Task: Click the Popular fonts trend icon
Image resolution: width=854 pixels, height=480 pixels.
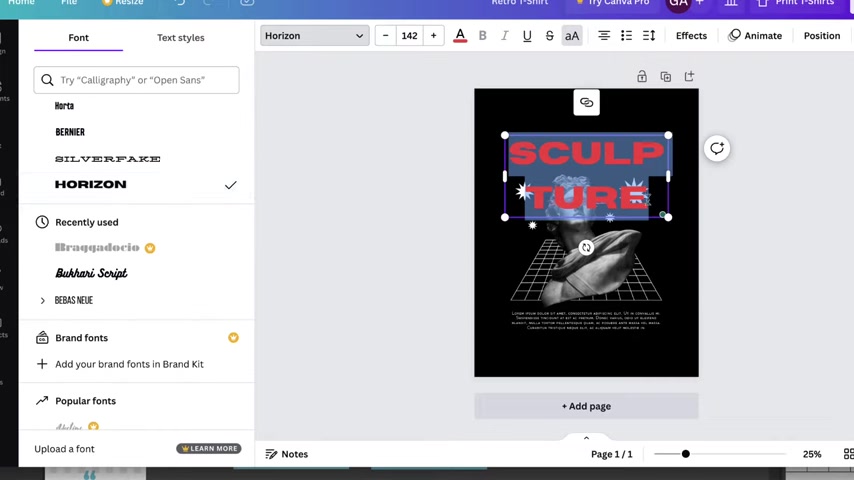Action: 42,401
